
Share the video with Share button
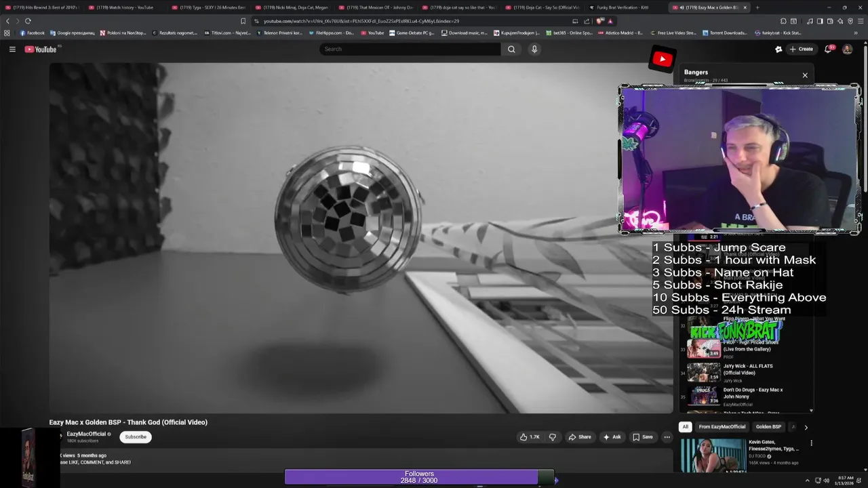pos(580,437)
